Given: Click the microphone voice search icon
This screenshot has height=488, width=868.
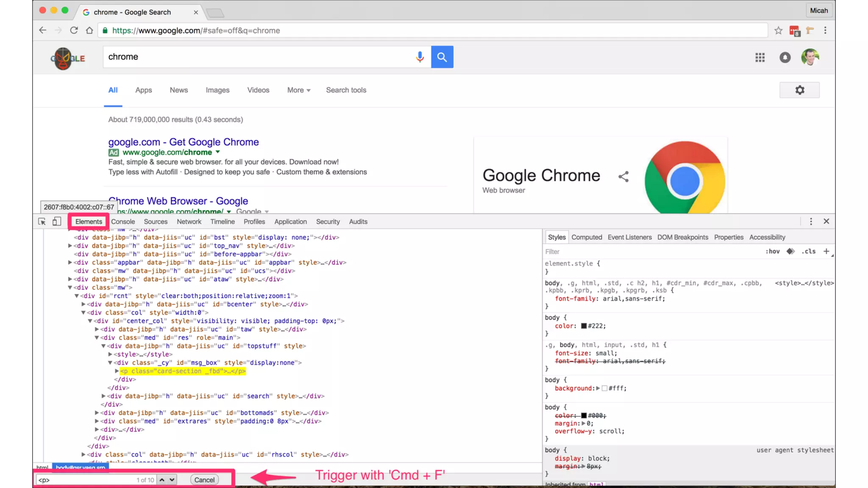Looking at the screenshot, I should pyautogui.click(x=420, y=57).
